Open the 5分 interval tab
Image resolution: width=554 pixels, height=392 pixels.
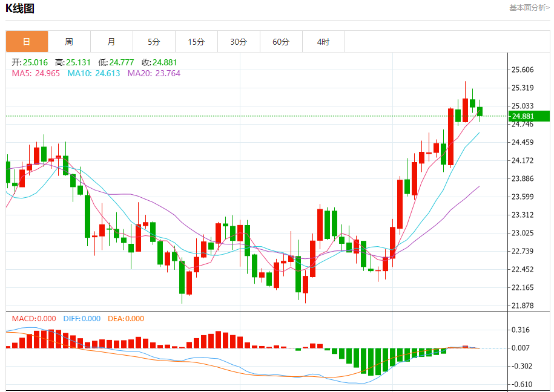coord(154,42)
